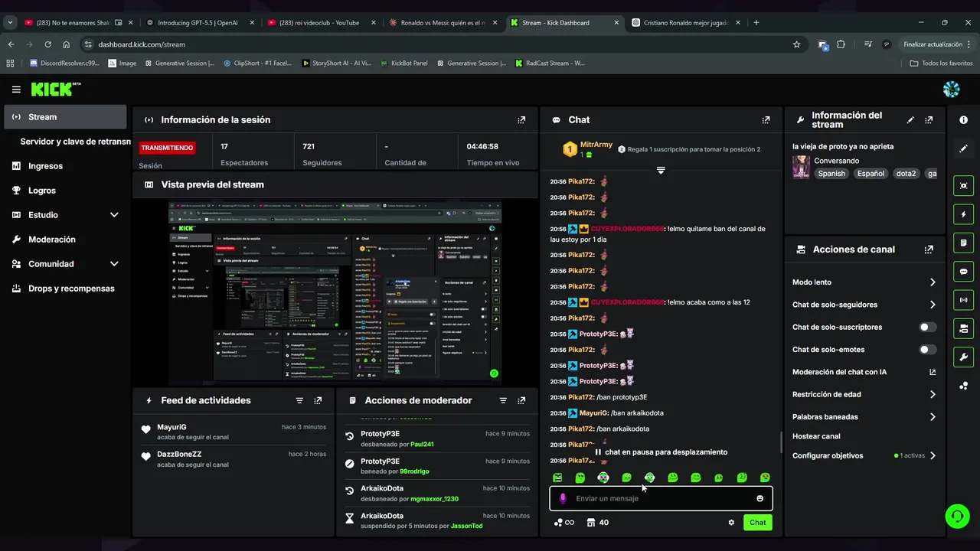The height and width of the screenshot is (551, 980).
Task: Open moderator Paul241 profile link
Action: pos(422,444)
